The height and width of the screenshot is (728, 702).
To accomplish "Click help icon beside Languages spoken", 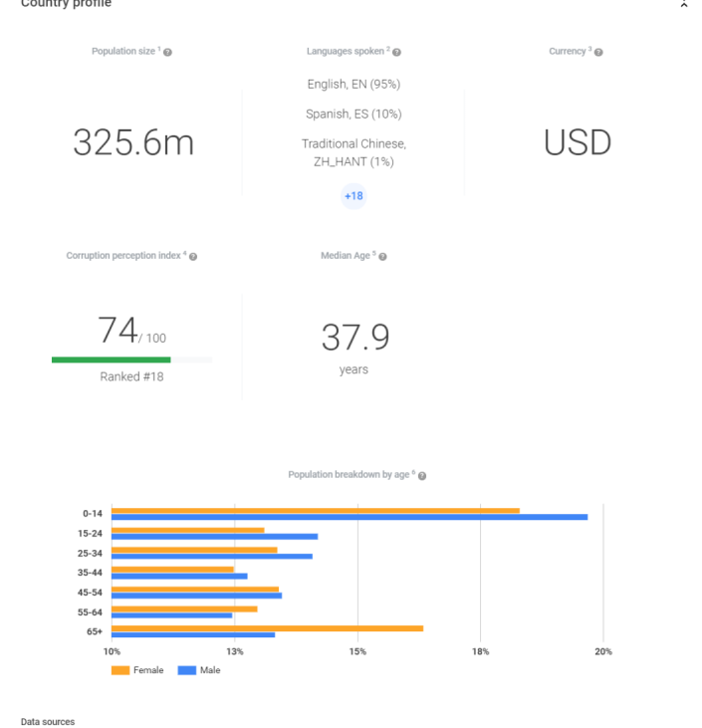I will point(398,51).
